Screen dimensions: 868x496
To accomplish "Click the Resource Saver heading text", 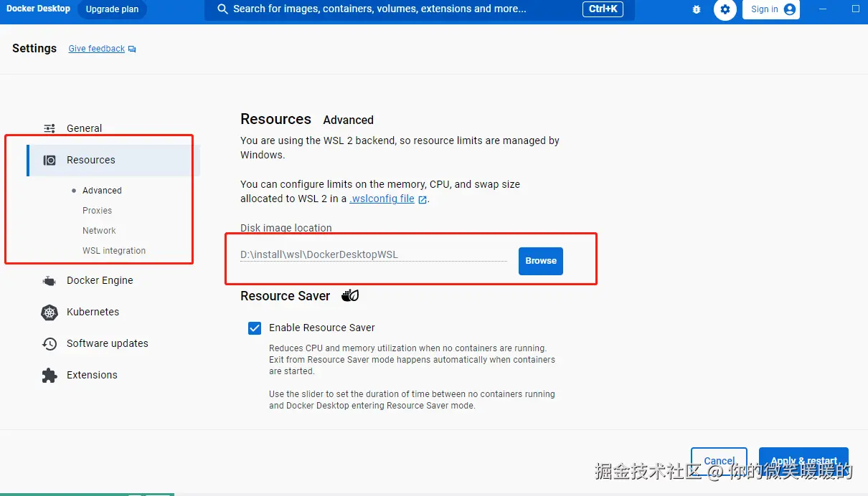I will (x=286, y=296).
